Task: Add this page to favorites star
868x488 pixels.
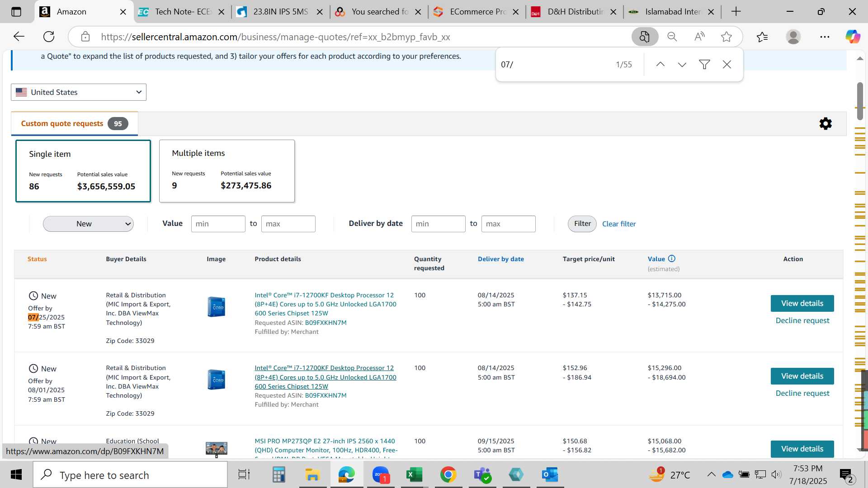Action: pos(726,37)
